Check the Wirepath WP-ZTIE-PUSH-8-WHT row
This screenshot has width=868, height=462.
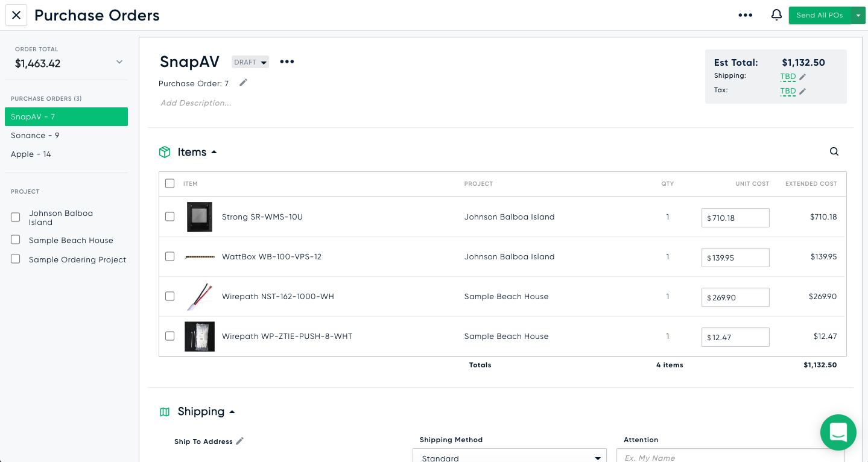[170, 336]
